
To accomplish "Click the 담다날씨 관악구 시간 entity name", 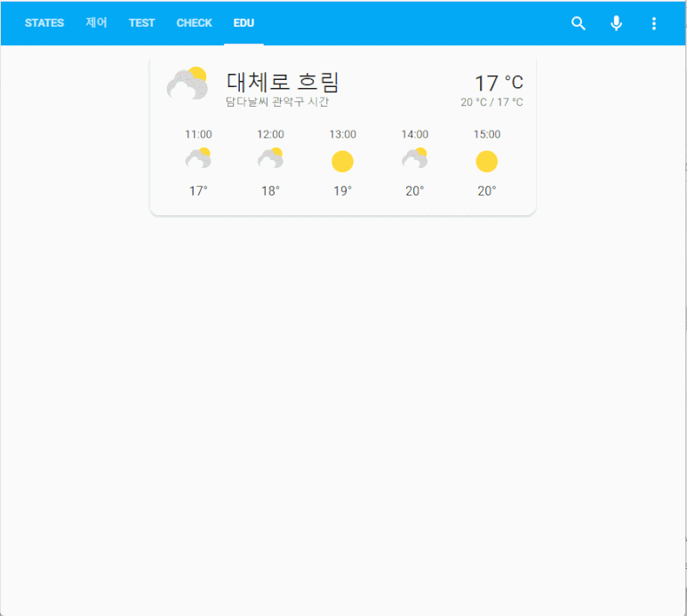I will 277,101.
